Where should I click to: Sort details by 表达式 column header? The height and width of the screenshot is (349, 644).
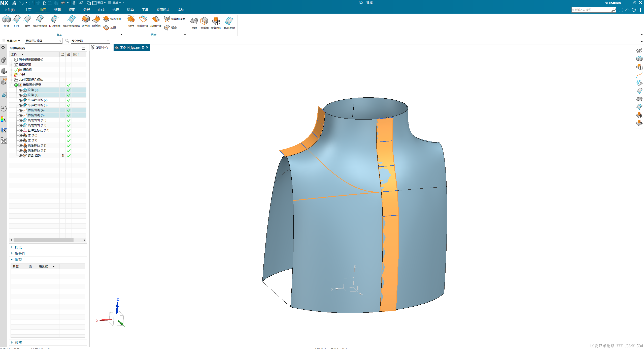click(x=48, y=267)
